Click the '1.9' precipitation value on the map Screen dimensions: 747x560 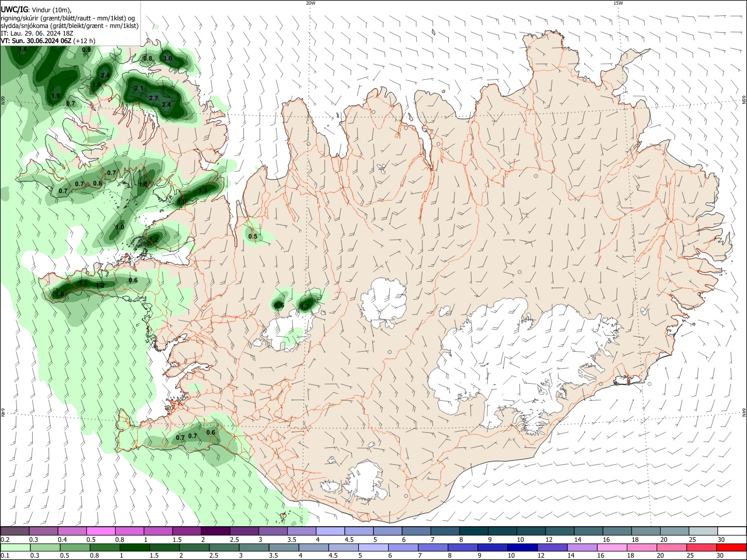[56, 96]
